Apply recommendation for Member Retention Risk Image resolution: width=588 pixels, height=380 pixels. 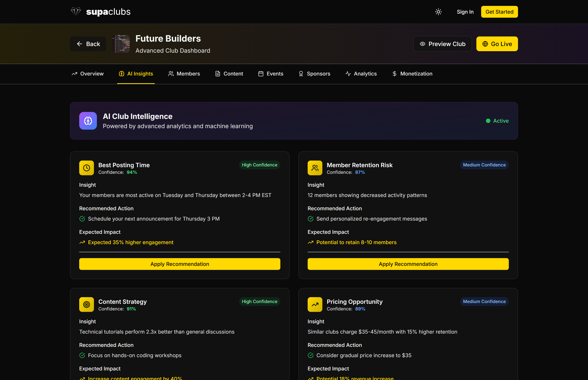pyautogui.click(x=408, y=264)
